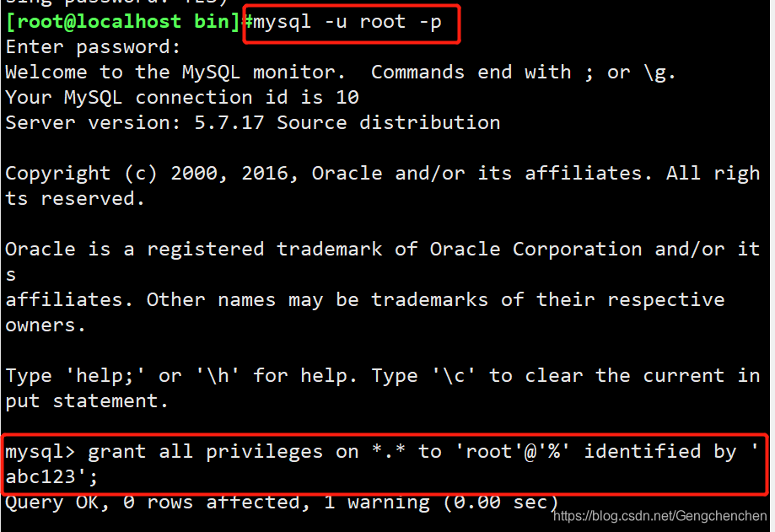This screenshot has width=775, height=532.
Task: Click 'Server version: 5.7.17 Source distribution' line
Action: [252, 122]
